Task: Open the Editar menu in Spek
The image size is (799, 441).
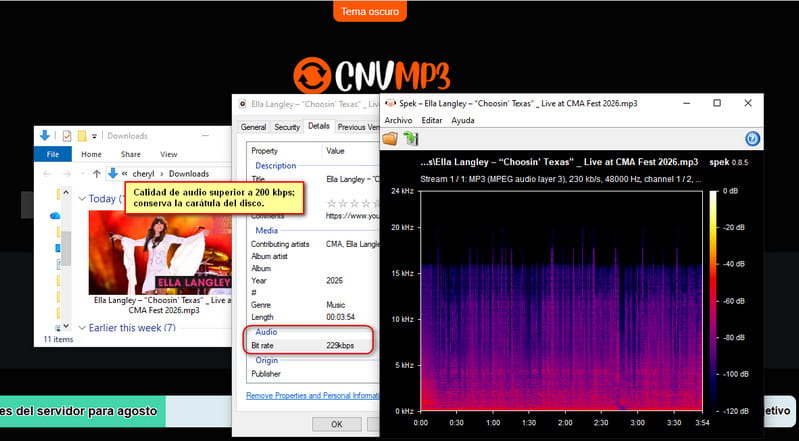Action: [x=432, y=120]
